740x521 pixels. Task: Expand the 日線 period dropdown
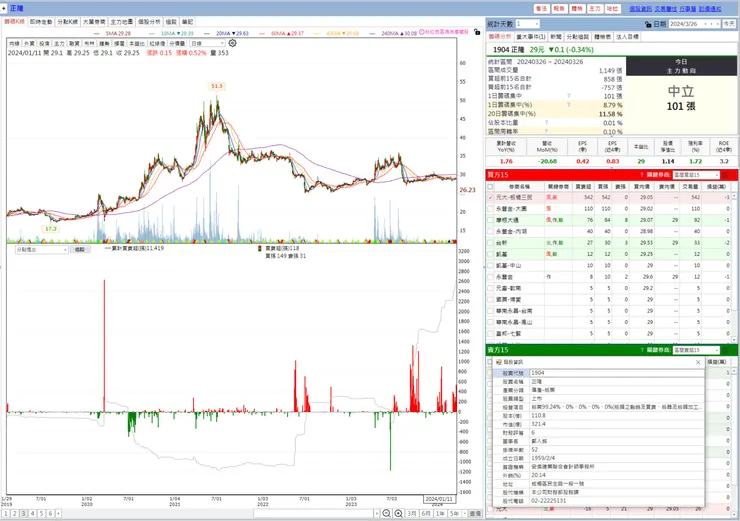point(207,43)
